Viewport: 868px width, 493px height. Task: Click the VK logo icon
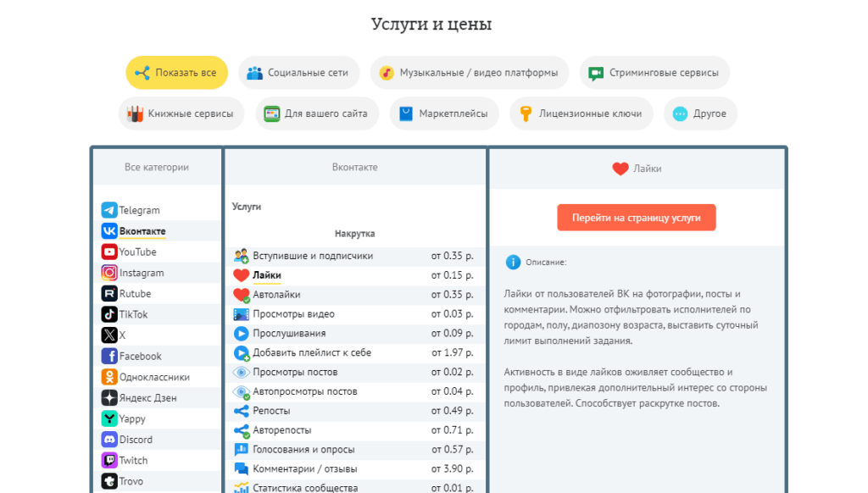click(109, 230)
